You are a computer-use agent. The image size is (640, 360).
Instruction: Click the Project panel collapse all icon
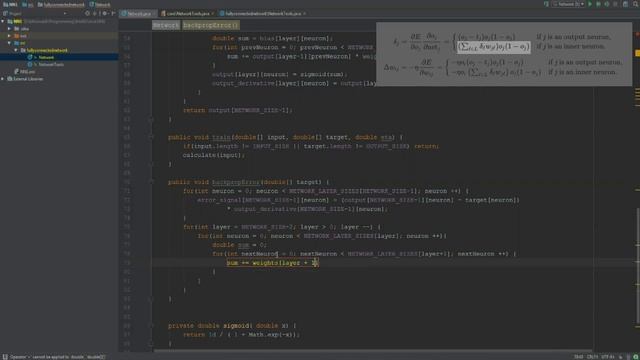(95, 13)
